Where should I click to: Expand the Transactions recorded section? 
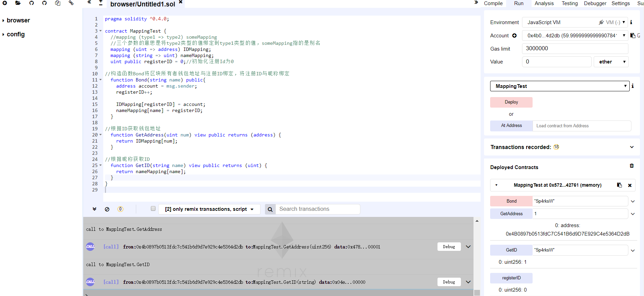pyautogui.click(x=632, y=147)
